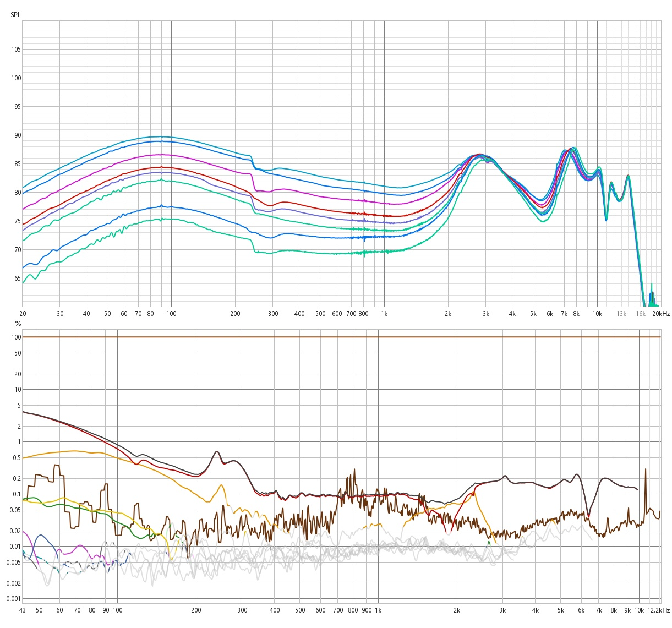
Task: Click the 0.1 label on percent axis
Action: click(x=17, y=494)
